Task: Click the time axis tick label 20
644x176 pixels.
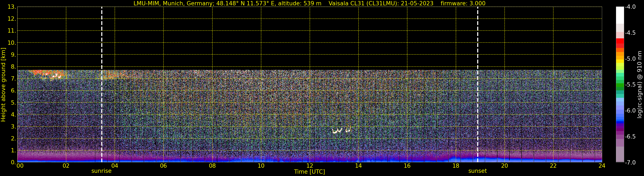Action: click(x=505, y=166)
